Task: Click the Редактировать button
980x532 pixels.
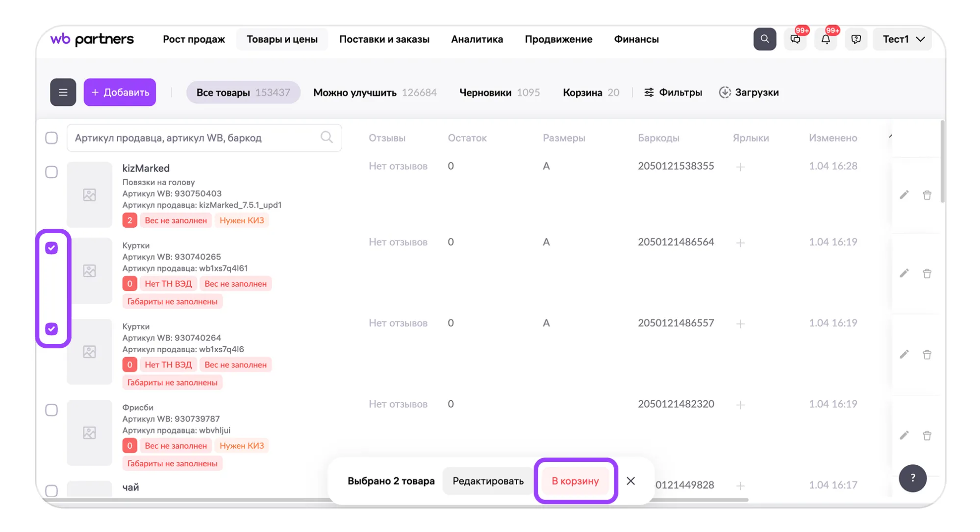Action: [x=488, y=481]
